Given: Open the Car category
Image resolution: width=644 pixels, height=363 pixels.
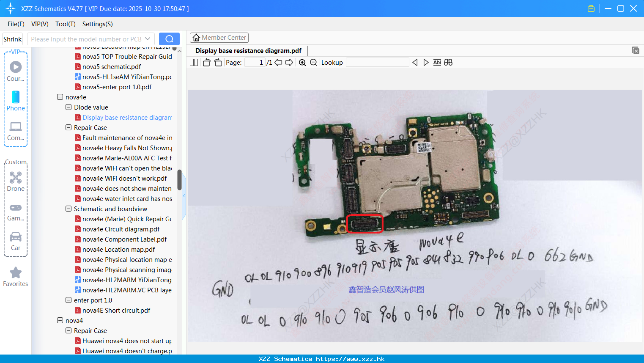Looking at the screenshot, I should coord(16,241).
